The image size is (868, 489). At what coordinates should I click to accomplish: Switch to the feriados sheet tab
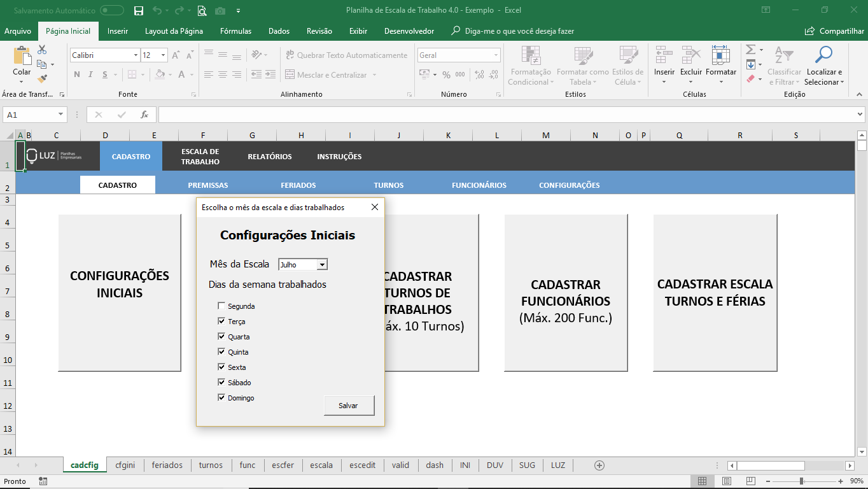[x=167, y=465]
